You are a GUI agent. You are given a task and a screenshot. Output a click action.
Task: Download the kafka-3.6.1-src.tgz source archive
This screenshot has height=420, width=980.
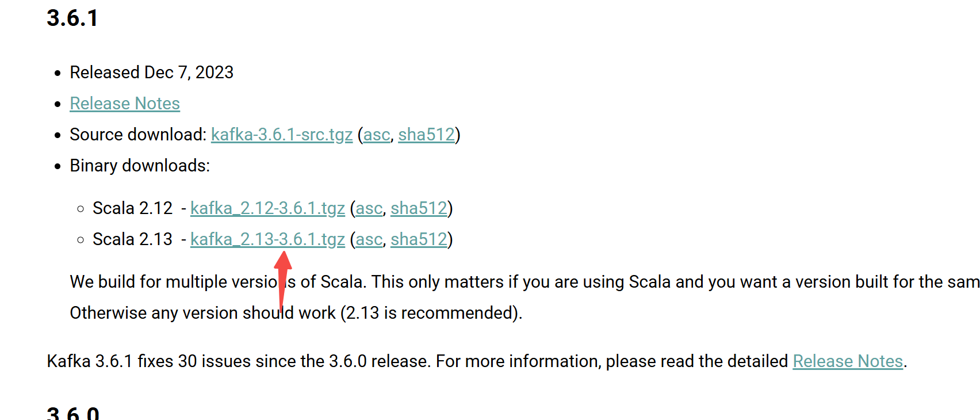pos(282,135)
